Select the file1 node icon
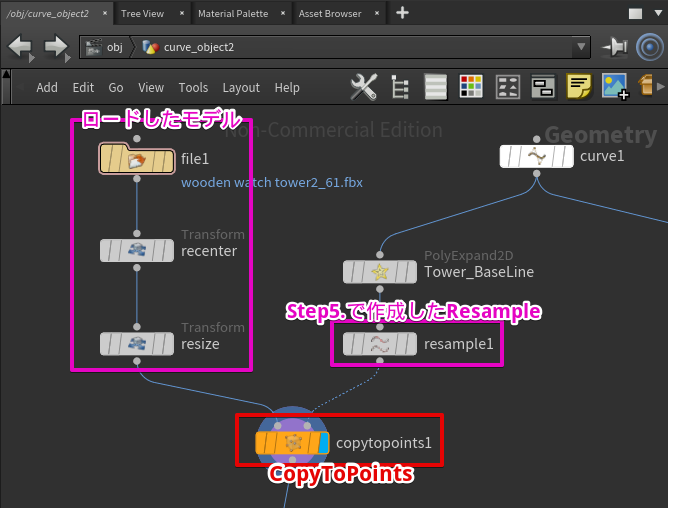 tap(137, 161)
